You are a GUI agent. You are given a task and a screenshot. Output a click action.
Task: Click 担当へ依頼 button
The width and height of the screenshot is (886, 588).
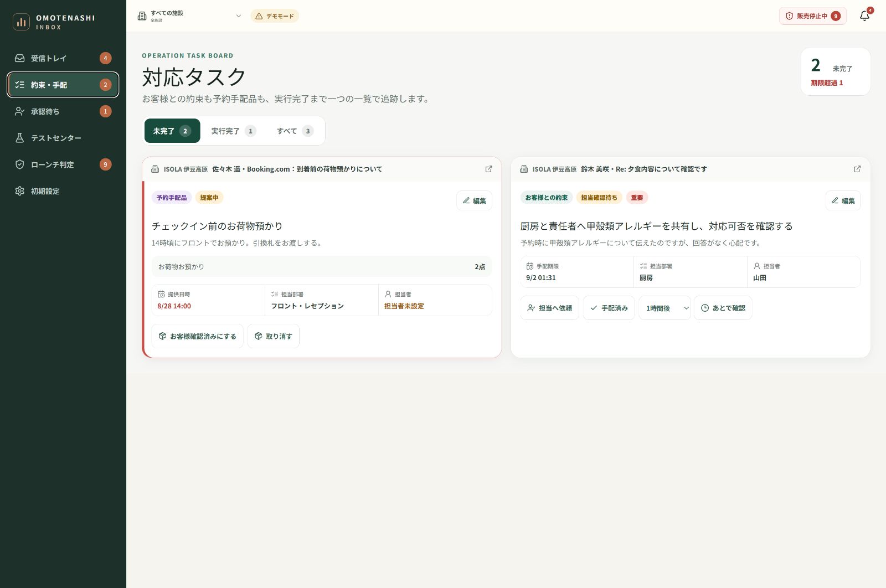click(549, 308)
